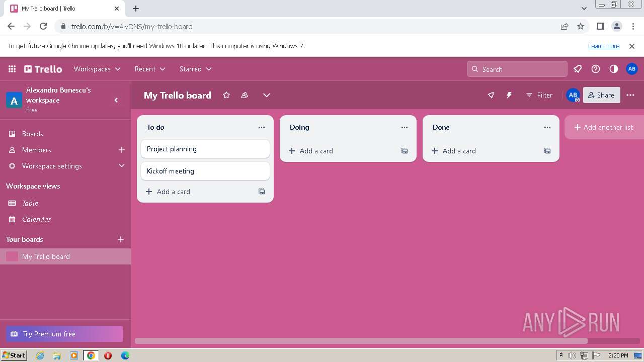This screenshot has height=362, width=644.
Task: Open the Trello apps grid switcher
Action: 12,69
